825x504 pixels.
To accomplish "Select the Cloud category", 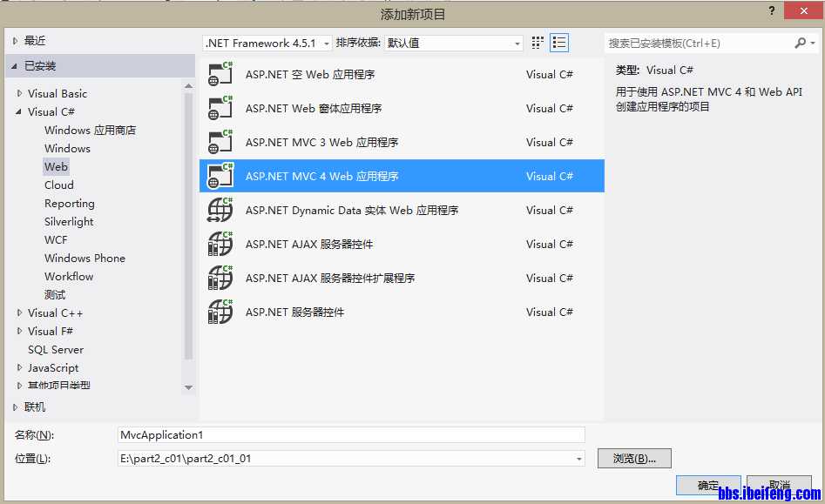I will tap(59, 185).
